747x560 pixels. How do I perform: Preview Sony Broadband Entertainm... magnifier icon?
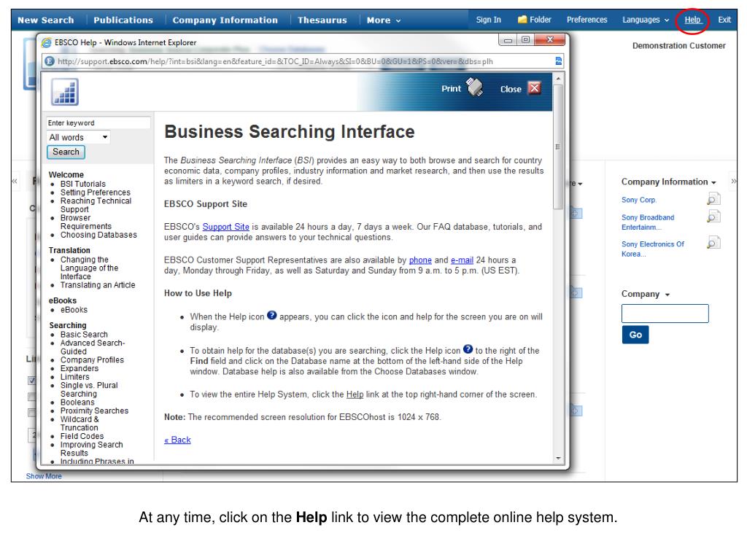(713, 217)
